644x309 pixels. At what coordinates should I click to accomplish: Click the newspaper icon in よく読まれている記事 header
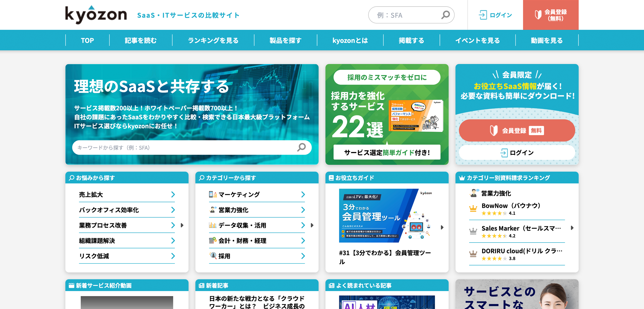[331, 285]
